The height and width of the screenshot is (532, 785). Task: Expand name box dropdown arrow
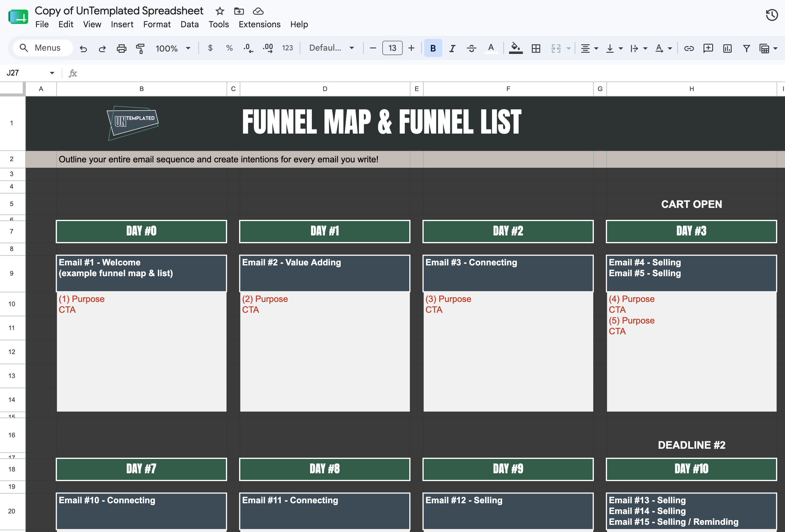(x=52, y=73)
